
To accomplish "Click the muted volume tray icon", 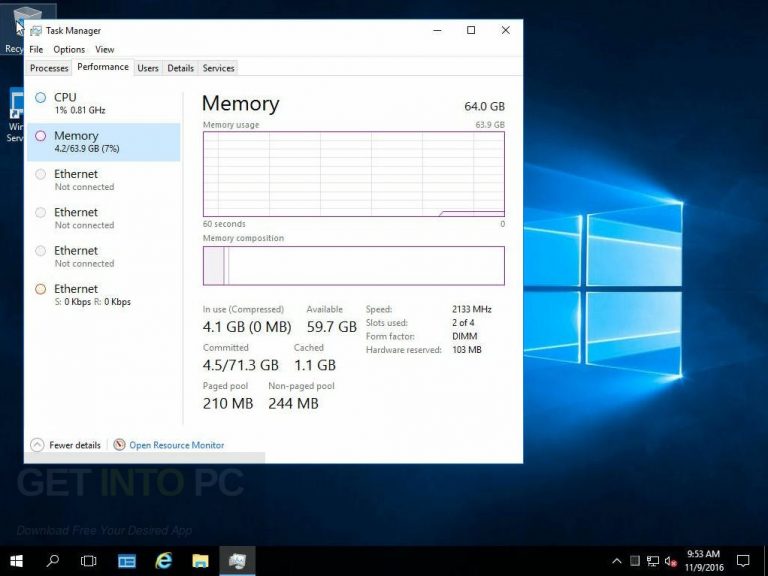I will click(671, 561).
